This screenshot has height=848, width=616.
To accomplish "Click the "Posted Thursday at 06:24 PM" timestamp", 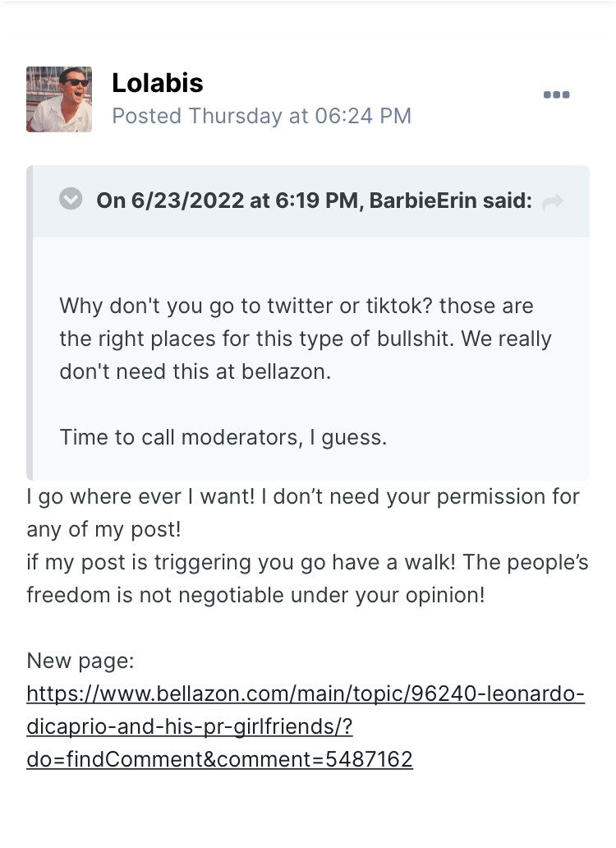I will tap(261, 116).
